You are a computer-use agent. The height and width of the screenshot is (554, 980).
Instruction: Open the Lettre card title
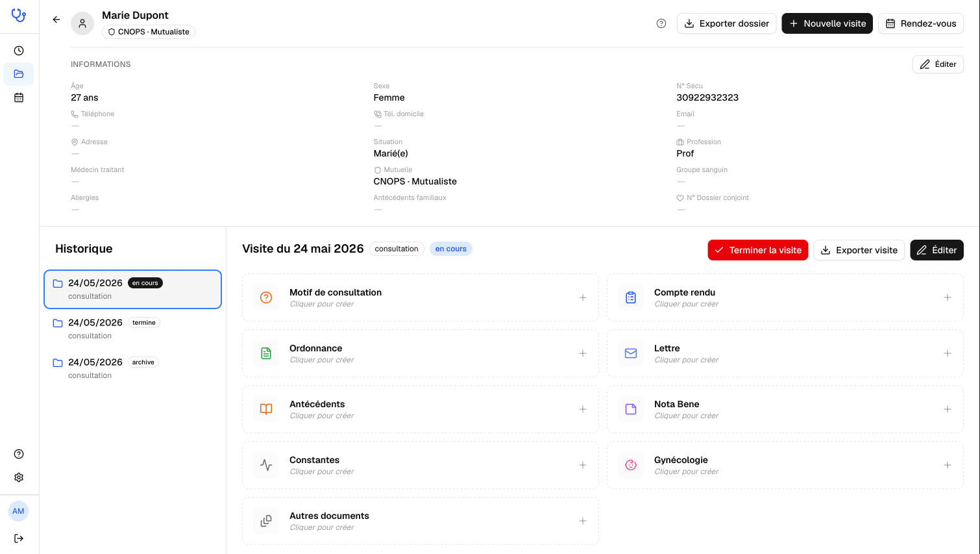click(x=667, y=348)
